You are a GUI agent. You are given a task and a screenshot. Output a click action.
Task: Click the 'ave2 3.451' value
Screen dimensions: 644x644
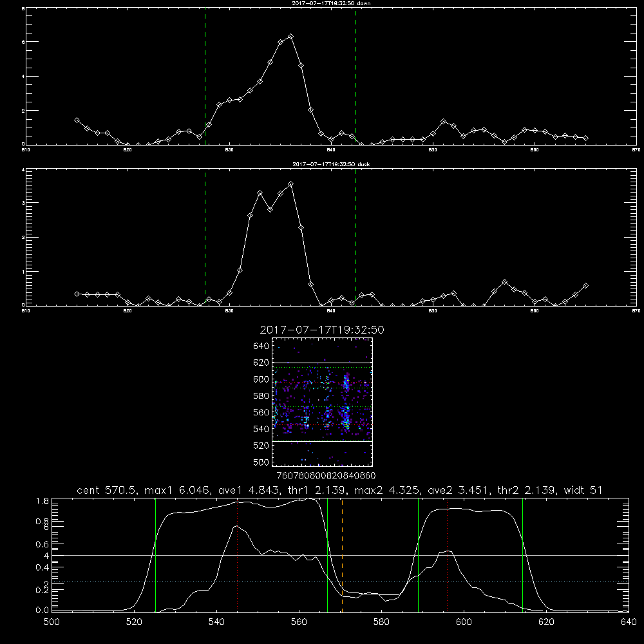click(459, 490)
